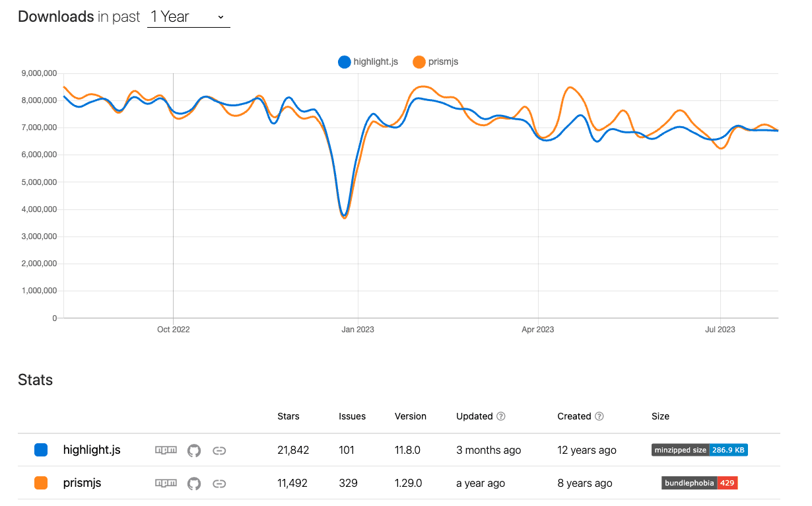This screenshot has width=812, height=506.
Task: Open homepage link icon for prismjs
Action: [219, 483]
